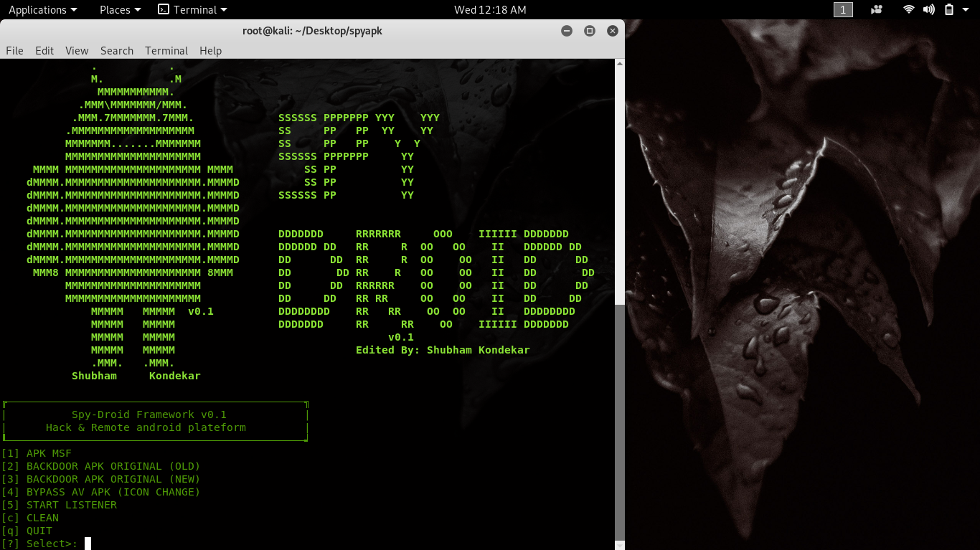Click the Spy-Droid Framework v0.1 banner text
Screen dimensions: 980x550
click(149, 414)
